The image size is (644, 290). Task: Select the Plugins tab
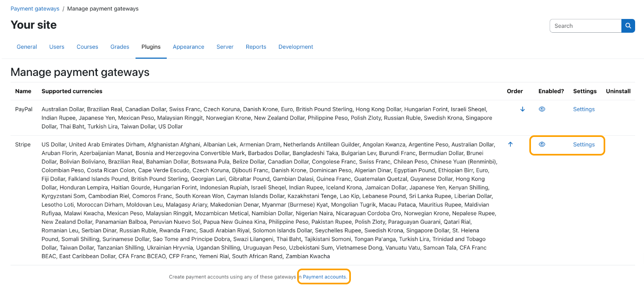click(x=151, y=47)
